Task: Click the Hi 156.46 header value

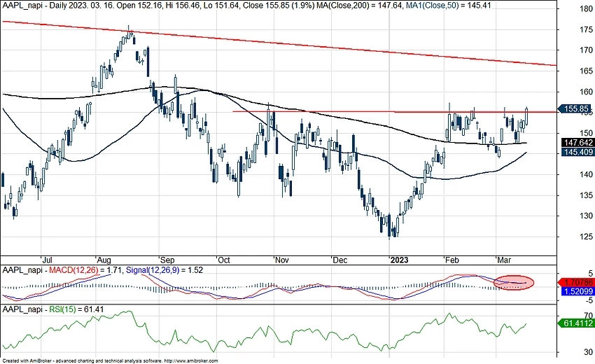Action: coord(183,6)
